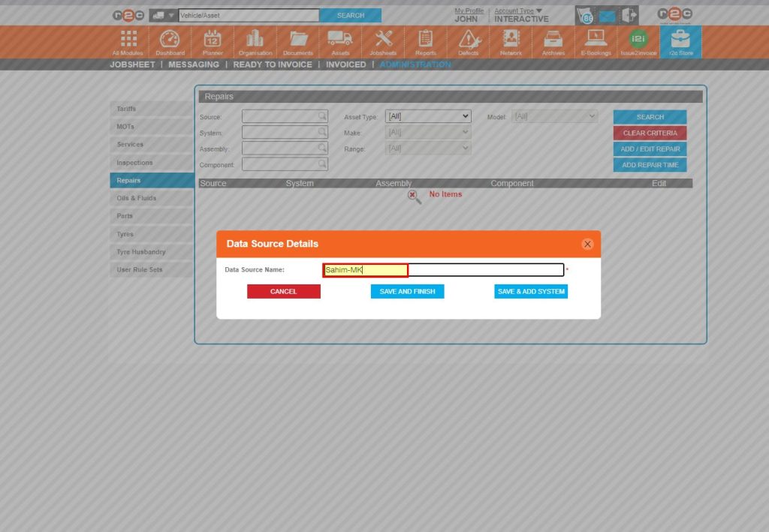
Task: Click the SAVE & ADD SYSTEM button
Action: click(x=531, y=291)
